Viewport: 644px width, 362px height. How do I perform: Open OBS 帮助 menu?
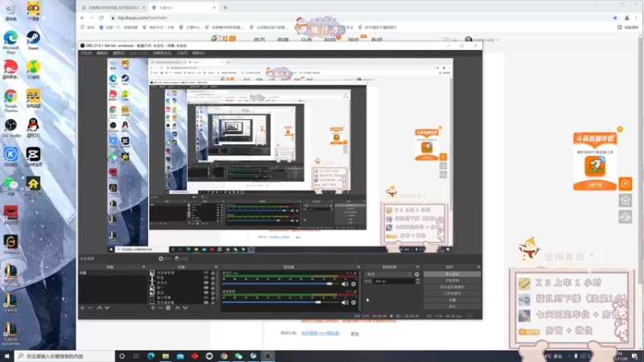[x=198, y=53]
